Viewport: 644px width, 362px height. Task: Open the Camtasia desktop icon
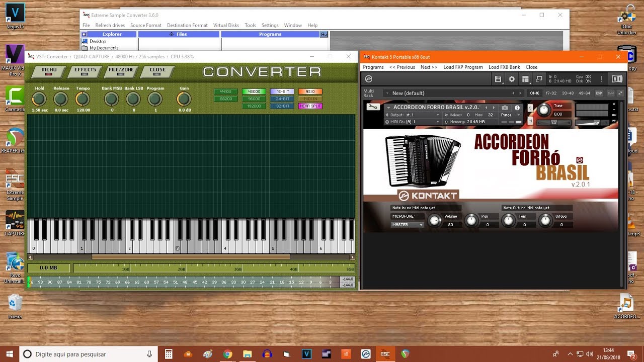click(x=15, y=99)
